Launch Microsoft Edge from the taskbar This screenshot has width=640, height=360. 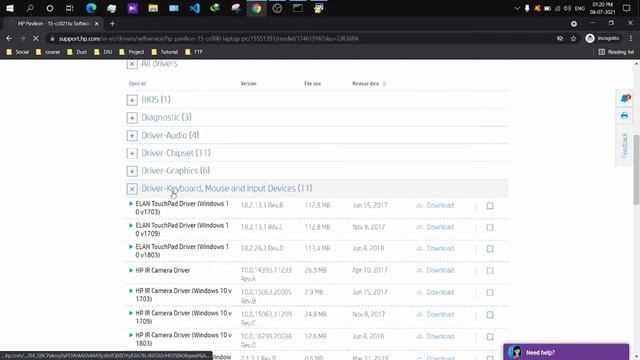click(91, 8)
